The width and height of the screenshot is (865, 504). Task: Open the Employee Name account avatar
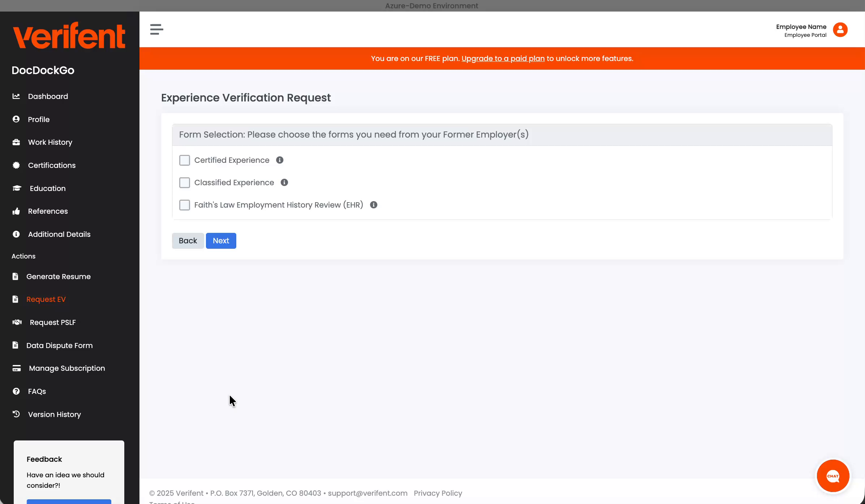(840, 30)
